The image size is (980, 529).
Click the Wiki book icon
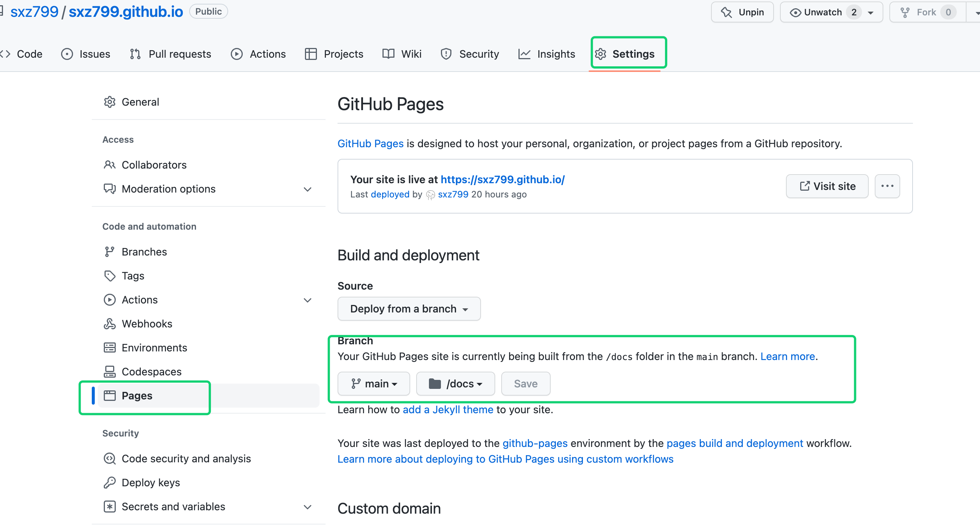coord(388,54)
